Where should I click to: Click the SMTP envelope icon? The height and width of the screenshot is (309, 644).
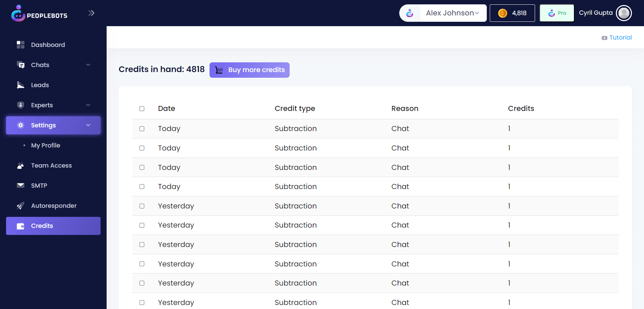click(20, 185)
